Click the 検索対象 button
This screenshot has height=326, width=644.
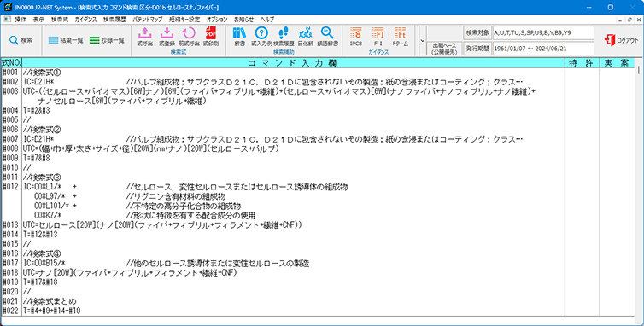pyautogui.click(x=477, y=32)
